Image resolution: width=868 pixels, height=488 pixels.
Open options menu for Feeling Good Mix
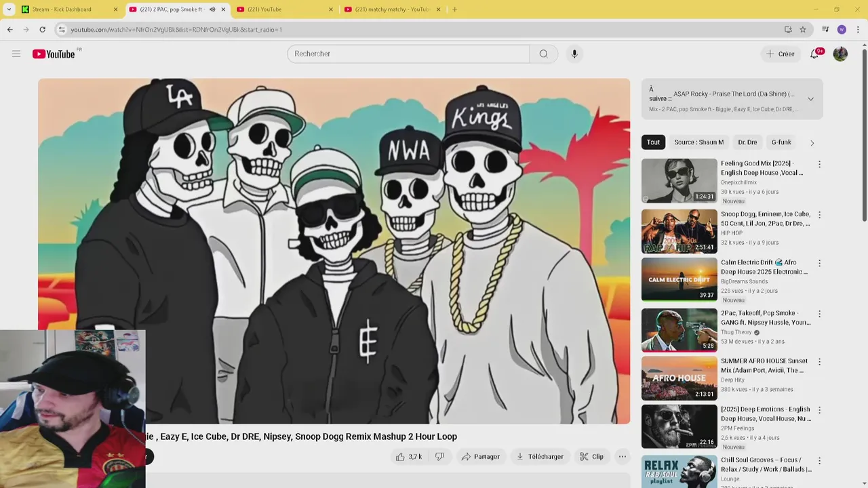[819, 164]
